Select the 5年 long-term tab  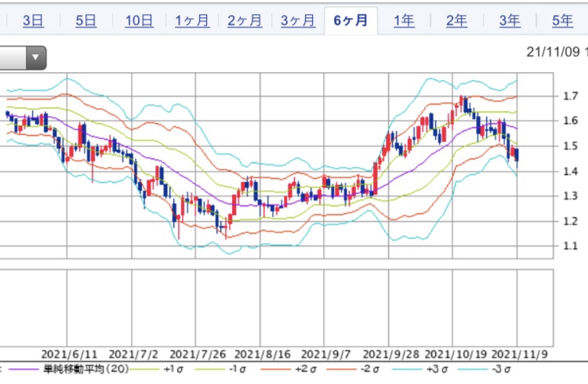coord(561,21)
